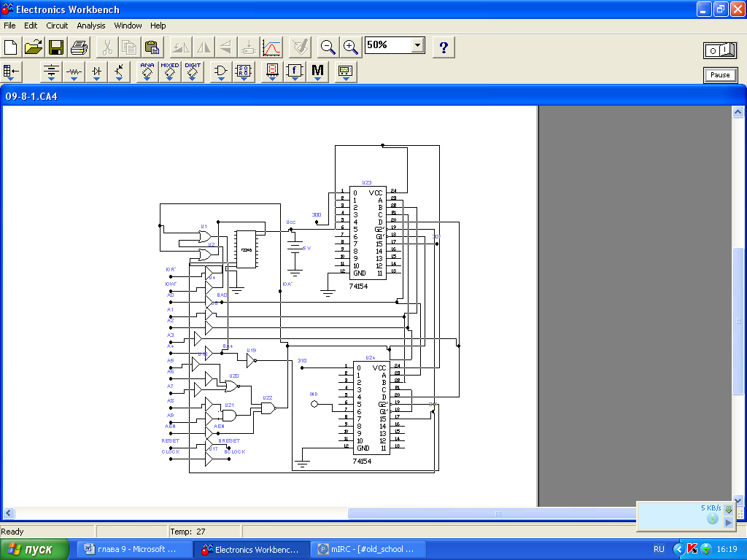The image size is (747, 560).
Task: Open Instruments parts bin
Action: click(x=345, y=71)
